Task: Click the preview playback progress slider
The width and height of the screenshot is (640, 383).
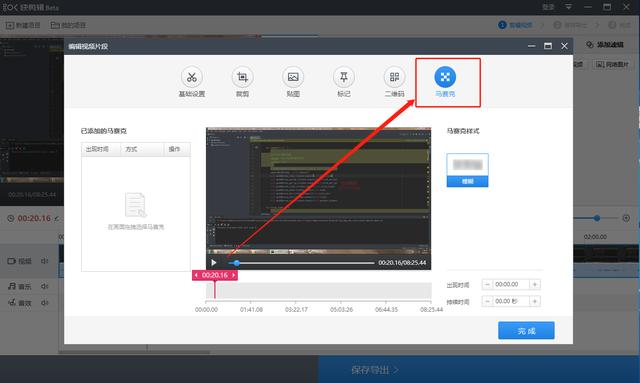Action: [x=301, y=263]
